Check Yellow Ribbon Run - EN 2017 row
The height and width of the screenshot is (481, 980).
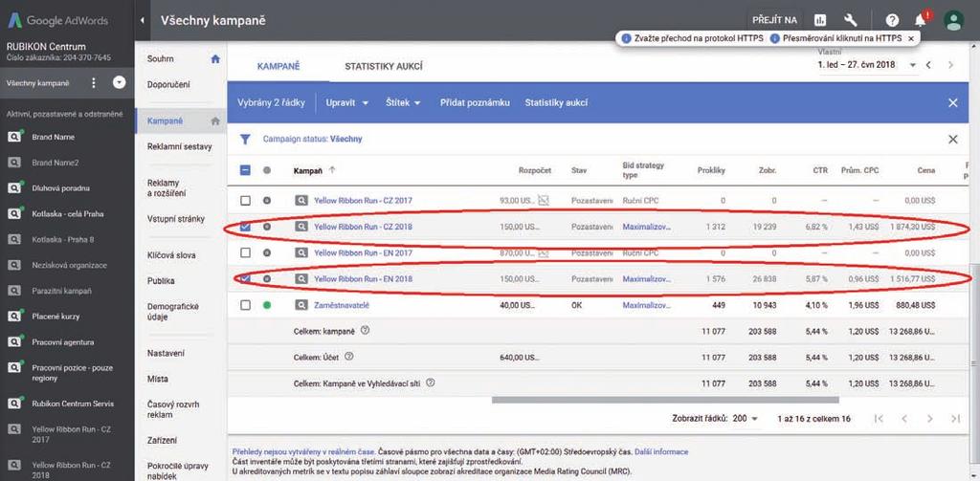point(246,253)
